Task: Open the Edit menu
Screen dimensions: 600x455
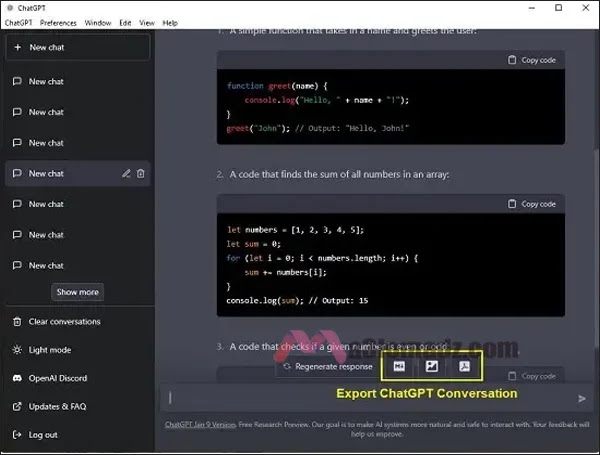Action: [125, 23]
